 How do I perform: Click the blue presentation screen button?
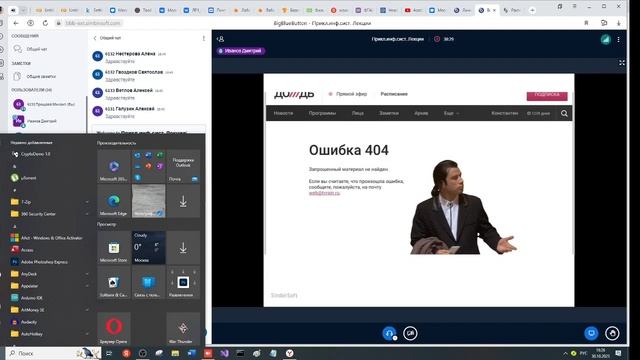click(591, 333)
